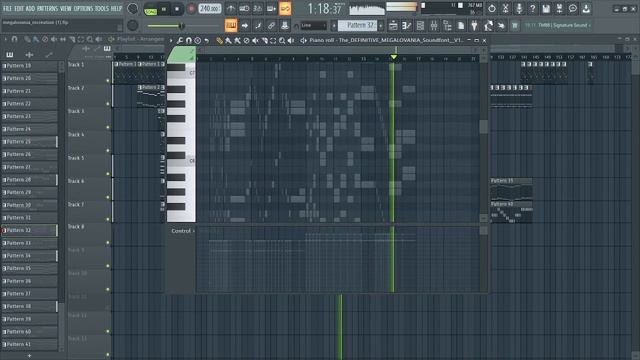Click the master pitch knob below volume

pos(132,26)
